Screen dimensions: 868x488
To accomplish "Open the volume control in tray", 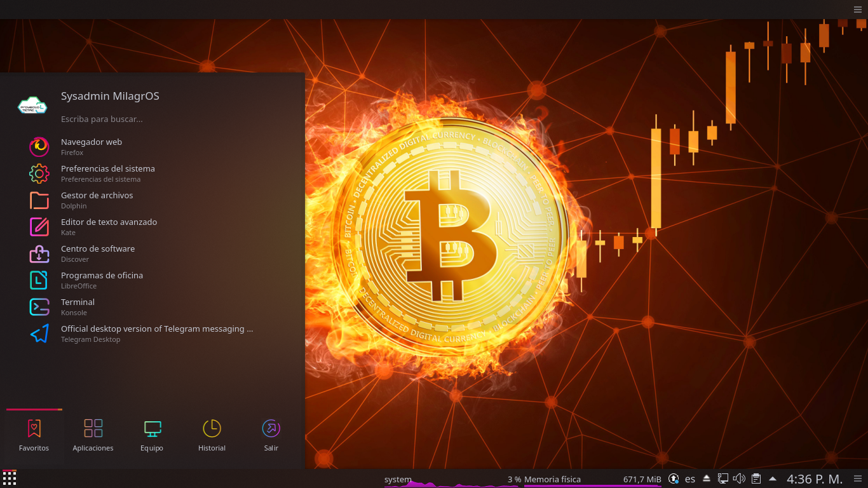I will point(739,478).
